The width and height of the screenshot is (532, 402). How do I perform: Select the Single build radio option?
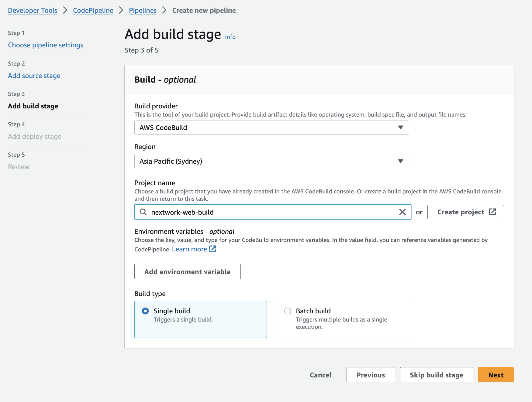(x=145, y=311)
